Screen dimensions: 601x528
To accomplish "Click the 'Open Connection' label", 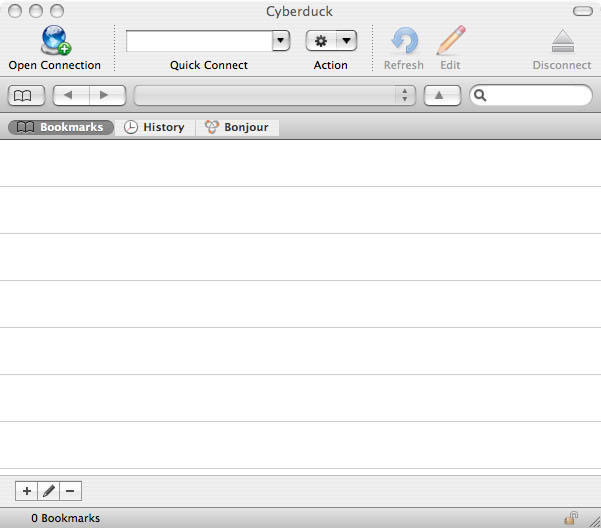I will pos(55,66).
